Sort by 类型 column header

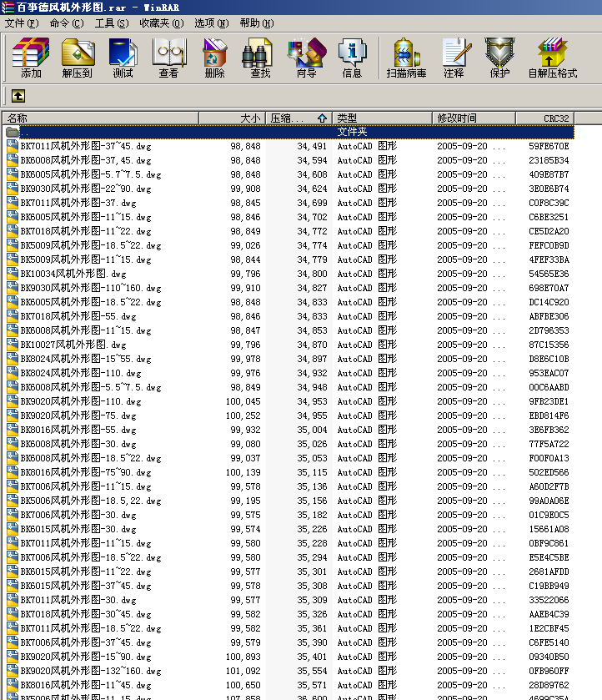[x=383, y=118]
